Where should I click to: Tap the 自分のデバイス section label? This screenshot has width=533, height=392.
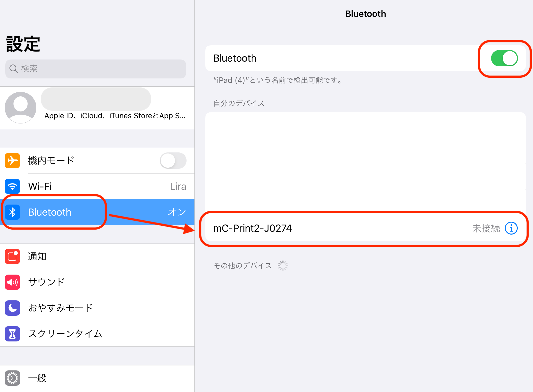(239, 103)
